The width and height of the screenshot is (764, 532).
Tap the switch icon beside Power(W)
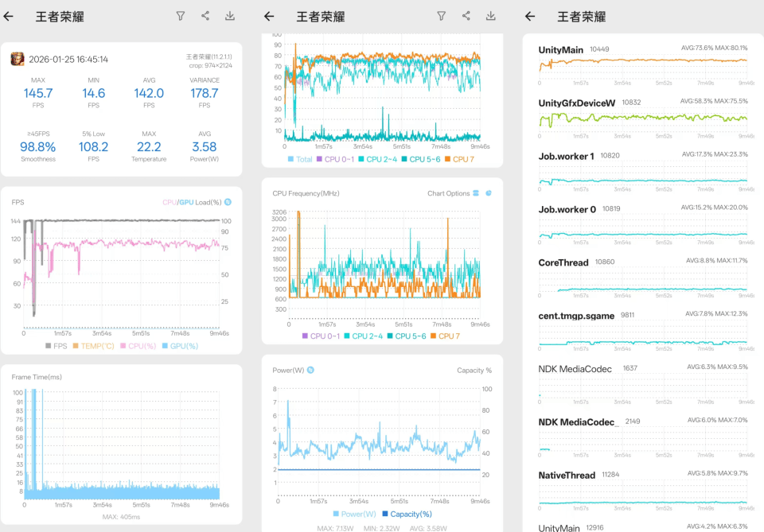tap(310, 370)
